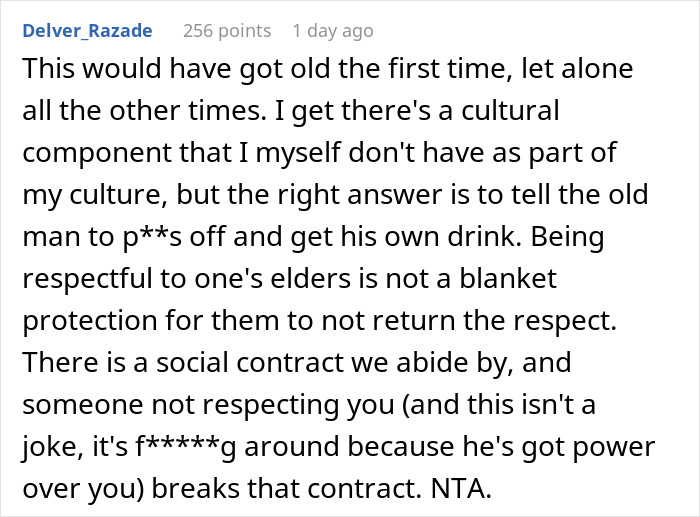Open the Delver_Razade user profile link
This screenshot has width=700, height=517.
click(x=88, y=31)
